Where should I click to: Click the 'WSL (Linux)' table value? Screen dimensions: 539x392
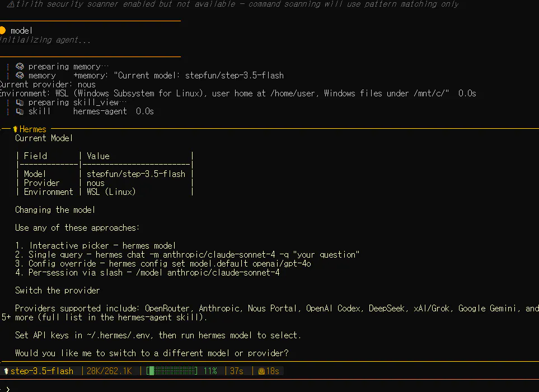point(111,192)
